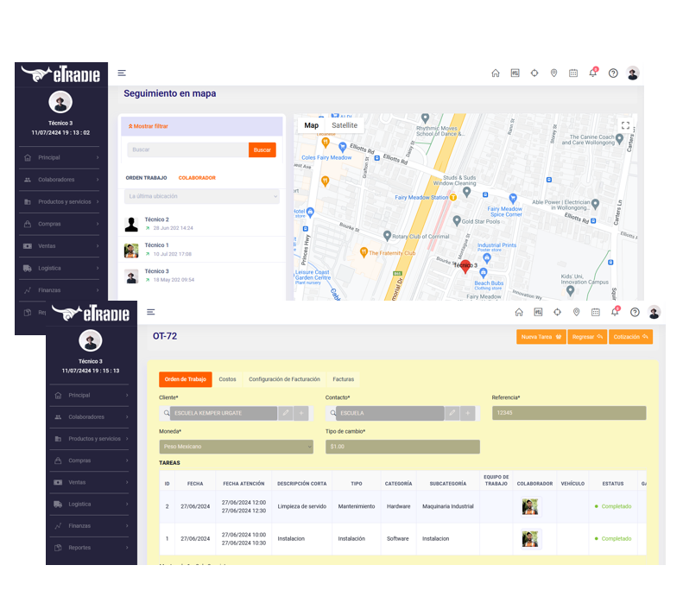Open user avatar in OT-72 header
683x616 pixels.
click(654, 312)
